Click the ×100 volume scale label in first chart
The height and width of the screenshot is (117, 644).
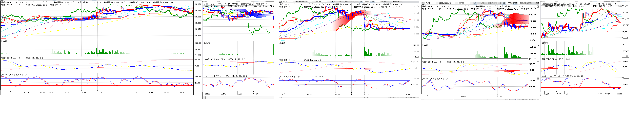pyautogui.click(x=197, y=55)
